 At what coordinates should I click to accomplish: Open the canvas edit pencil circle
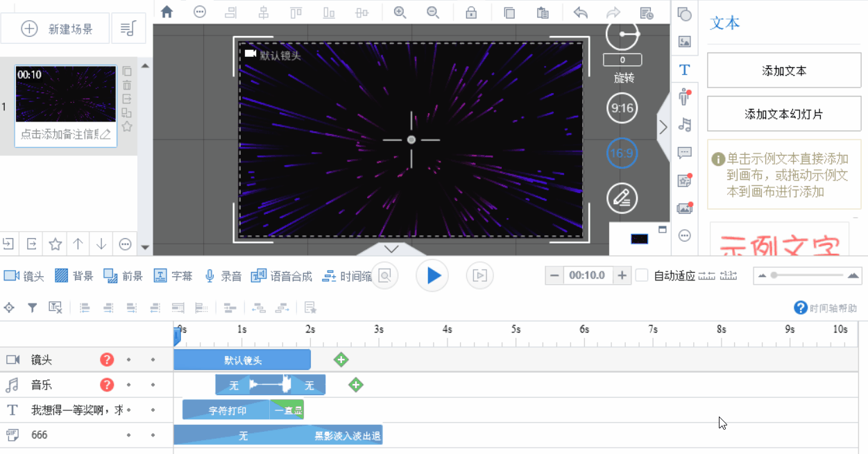point(622,198)
